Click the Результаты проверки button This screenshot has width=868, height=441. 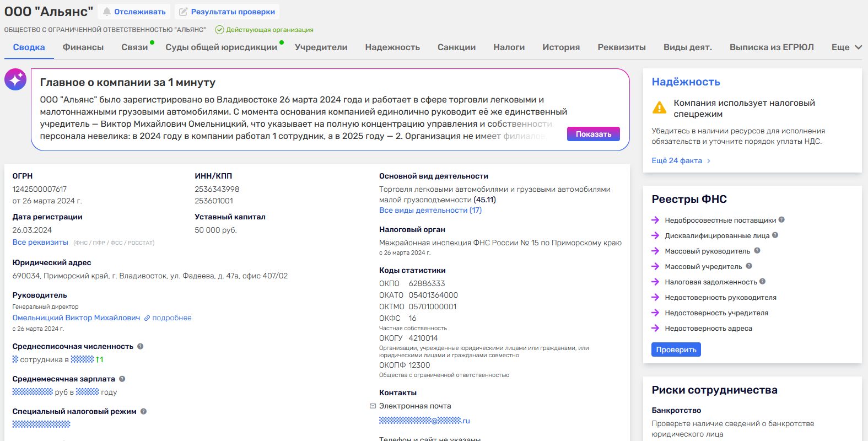(x=227, y=12)
